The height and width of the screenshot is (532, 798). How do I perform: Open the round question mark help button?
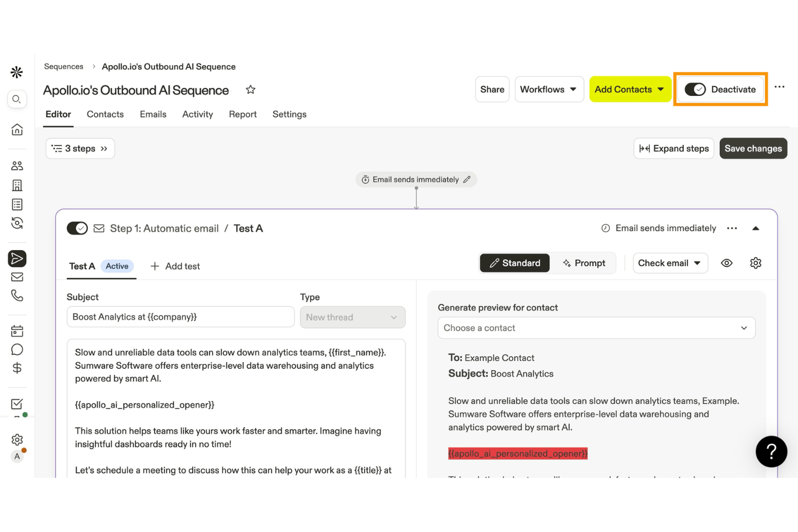click(771, 452)
